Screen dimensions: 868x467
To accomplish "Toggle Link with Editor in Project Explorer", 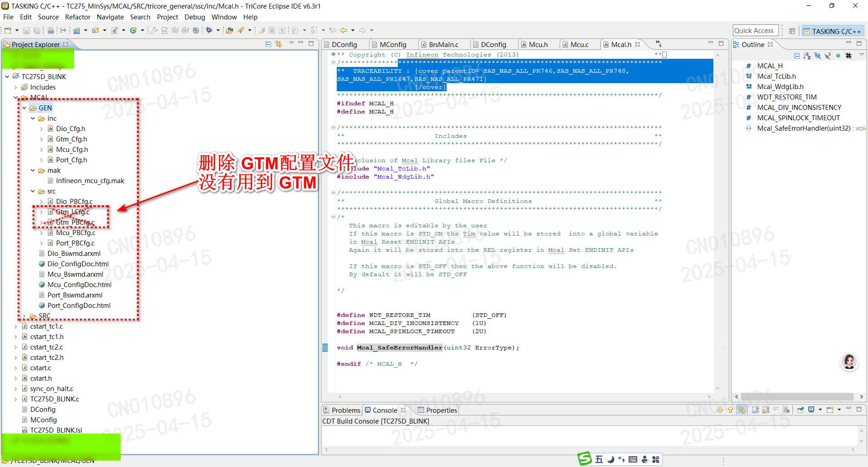I will click(278, 44).
